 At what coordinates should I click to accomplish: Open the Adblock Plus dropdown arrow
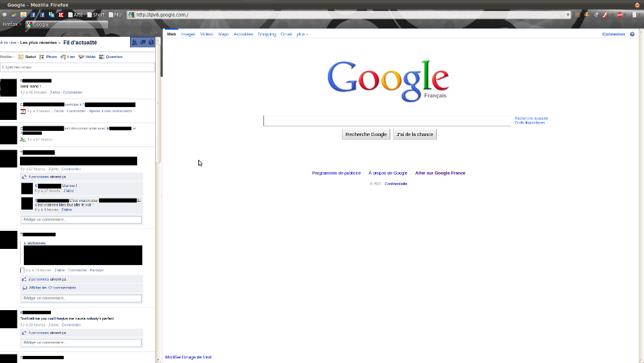[625, 14]
